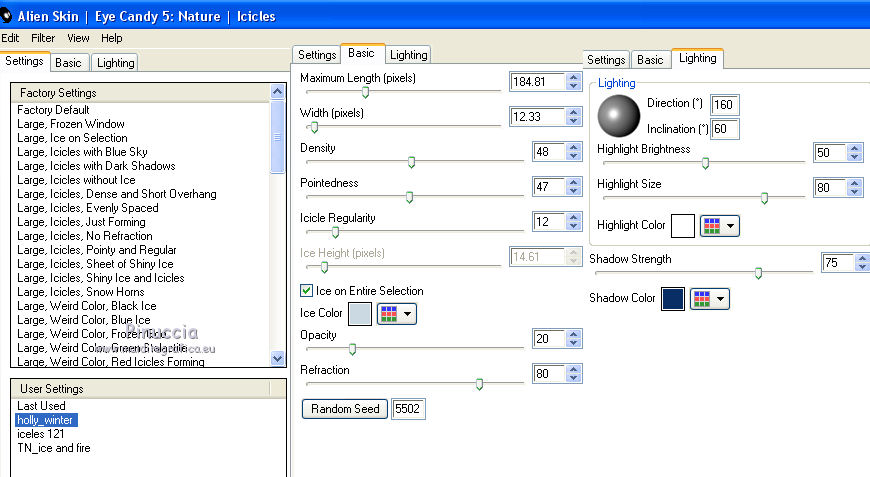Select Factory Default preset
The width and height of the screenshot is (870, 477).
[53, 110]
